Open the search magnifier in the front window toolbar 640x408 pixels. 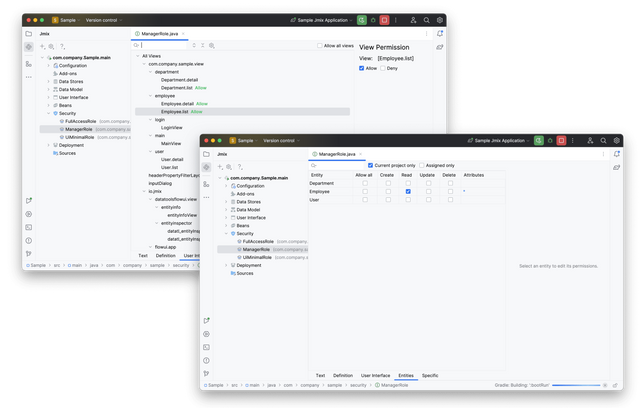point(603,140)
